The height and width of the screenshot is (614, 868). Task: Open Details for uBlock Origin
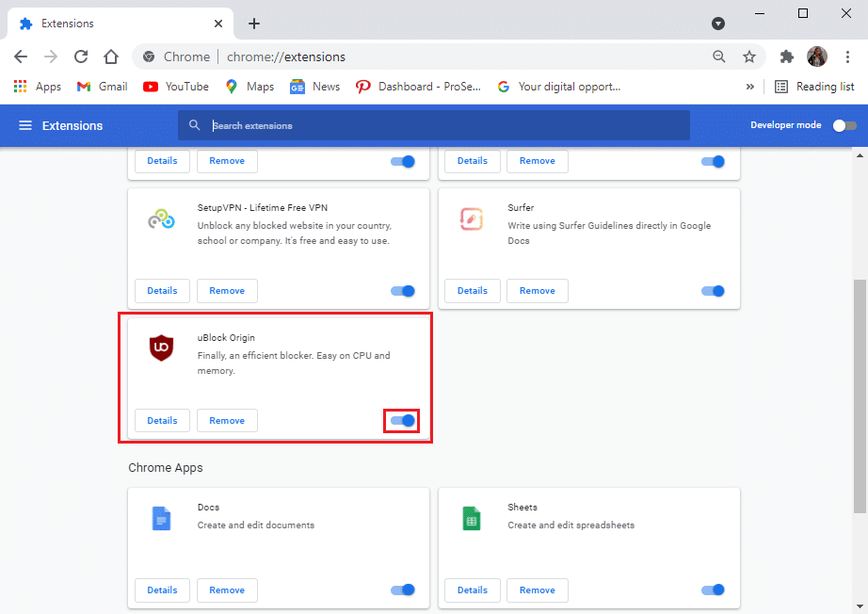162,421
